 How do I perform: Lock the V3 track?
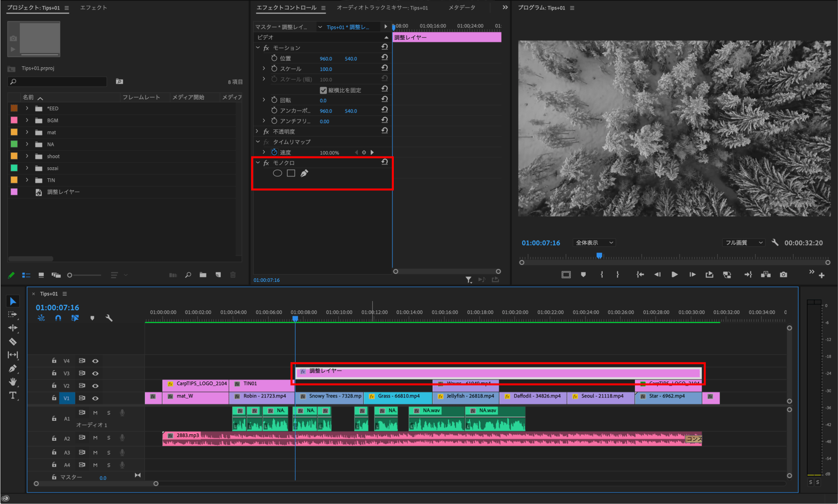[54, 373]
